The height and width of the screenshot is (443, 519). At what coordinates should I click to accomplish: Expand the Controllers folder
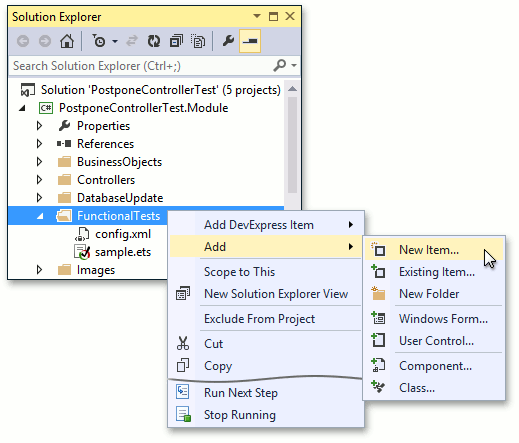pos(39,180)
